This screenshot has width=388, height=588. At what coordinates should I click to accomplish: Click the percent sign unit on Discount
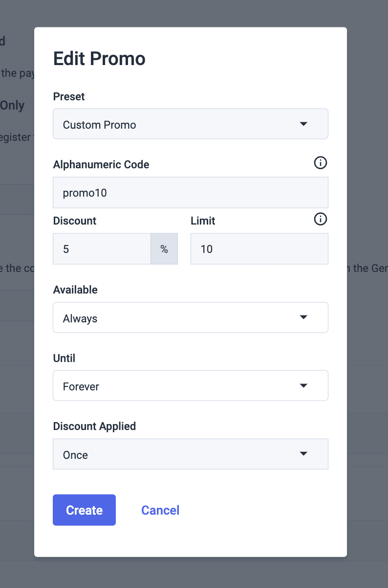click(x=164, y=249)
